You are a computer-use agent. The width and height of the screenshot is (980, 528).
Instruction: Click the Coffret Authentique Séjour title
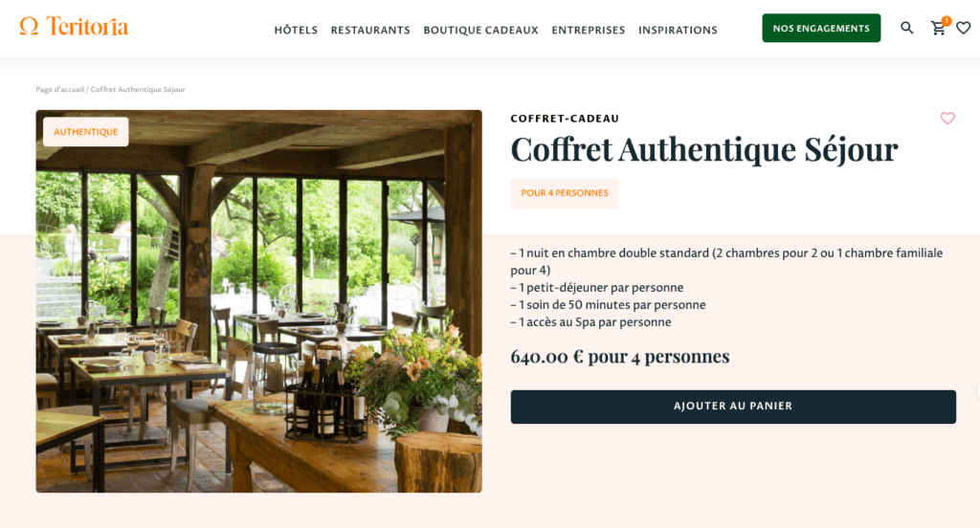coord(703,150)
